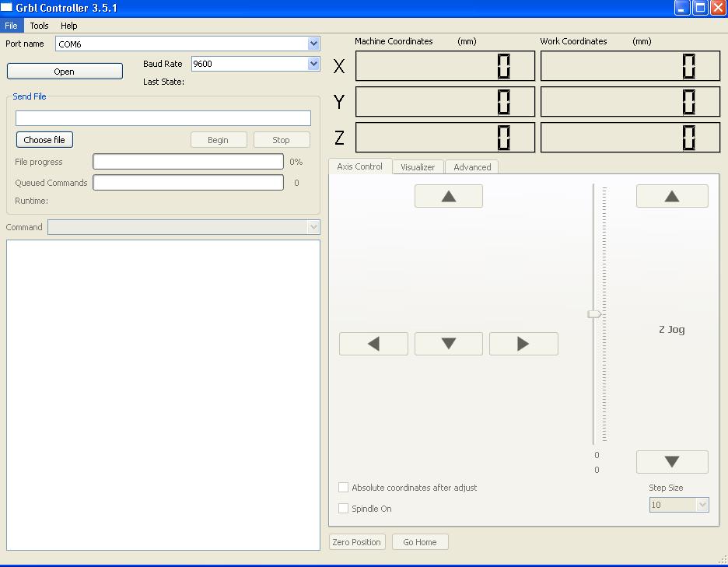Expand the Command combo box
The height and width of the screenshot is (567, 728).
313,227
